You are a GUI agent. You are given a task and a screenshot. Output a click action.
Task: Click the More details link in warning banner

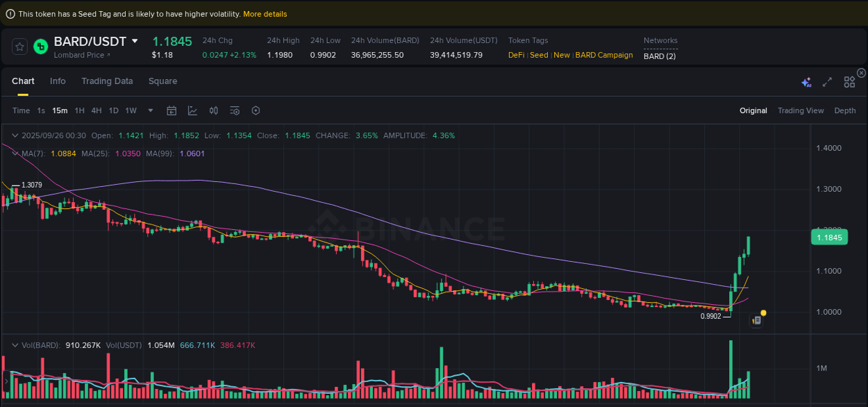tap(265, 14)
